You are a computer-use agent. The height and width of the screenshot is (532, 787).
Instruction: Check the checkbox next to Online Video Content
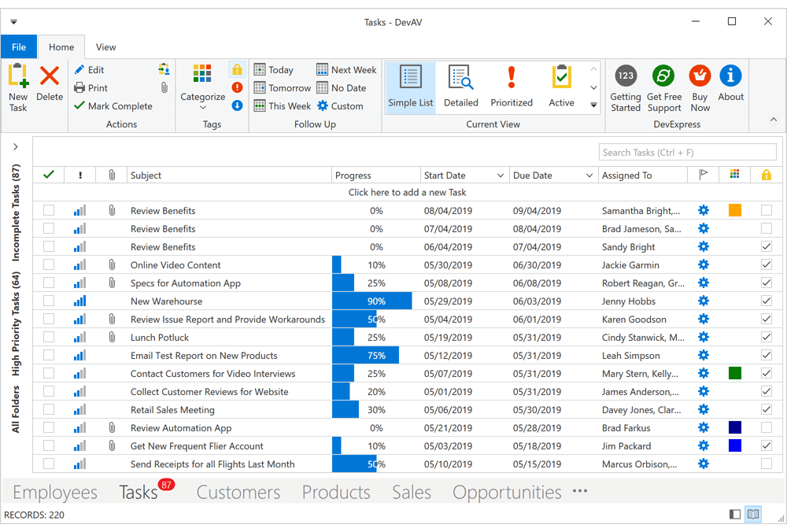coord(49,264)
